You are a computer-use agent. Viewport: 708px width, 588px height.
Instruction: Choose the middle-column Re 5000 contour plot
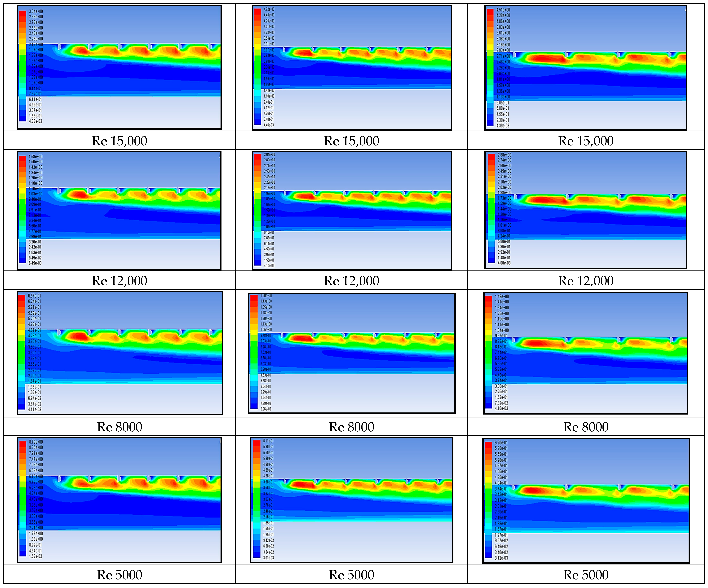point(352,500)
